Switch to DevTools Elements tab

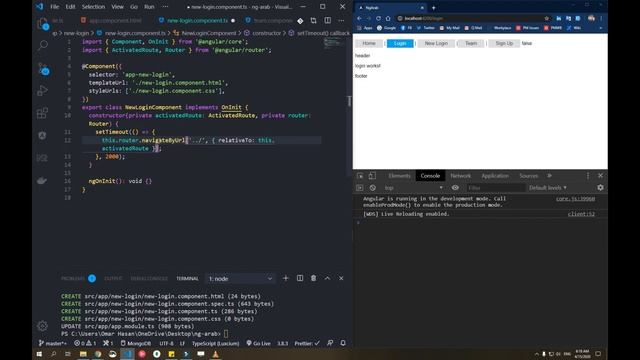[x=399, y=176]
